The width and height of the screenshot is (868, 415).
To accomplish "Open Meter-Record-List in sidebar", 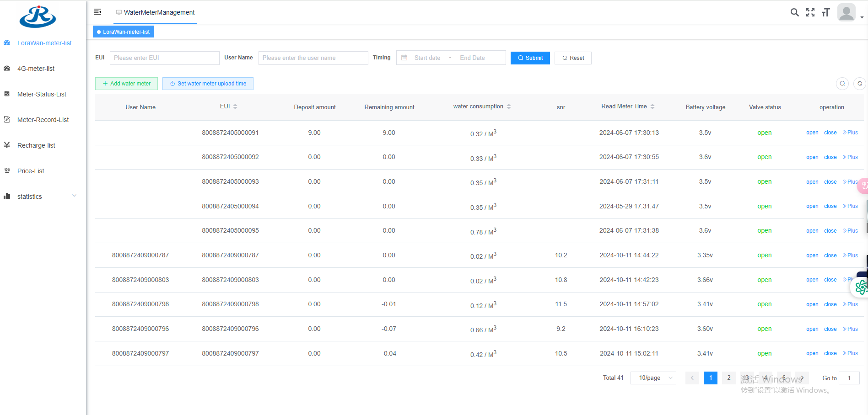I will (43, 120).
